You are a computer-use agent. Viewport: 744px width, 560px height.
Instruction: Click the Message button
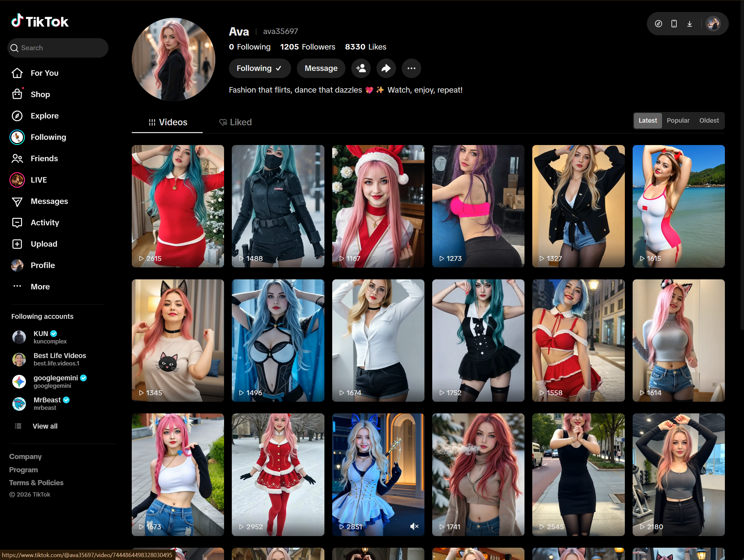pyautogui.click(x=321, y=68)
